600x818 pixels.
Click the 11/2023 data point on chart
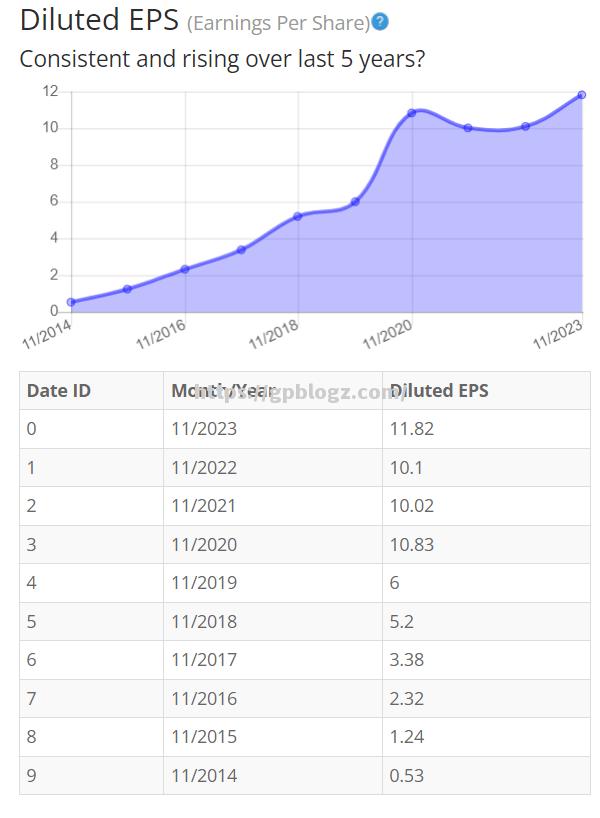point(582,95)
